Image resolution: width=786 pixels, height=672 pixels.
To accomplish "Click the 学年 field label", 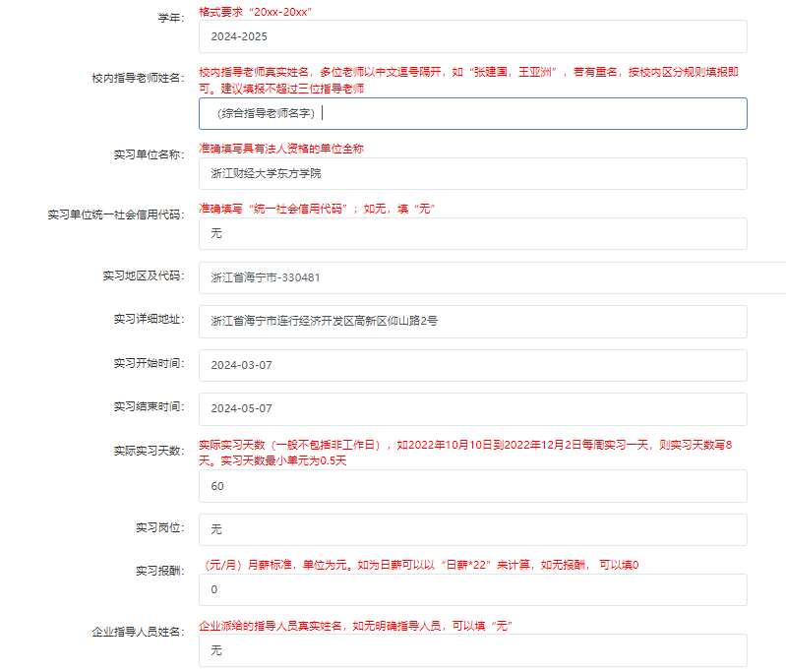I will tap(171, 19).
